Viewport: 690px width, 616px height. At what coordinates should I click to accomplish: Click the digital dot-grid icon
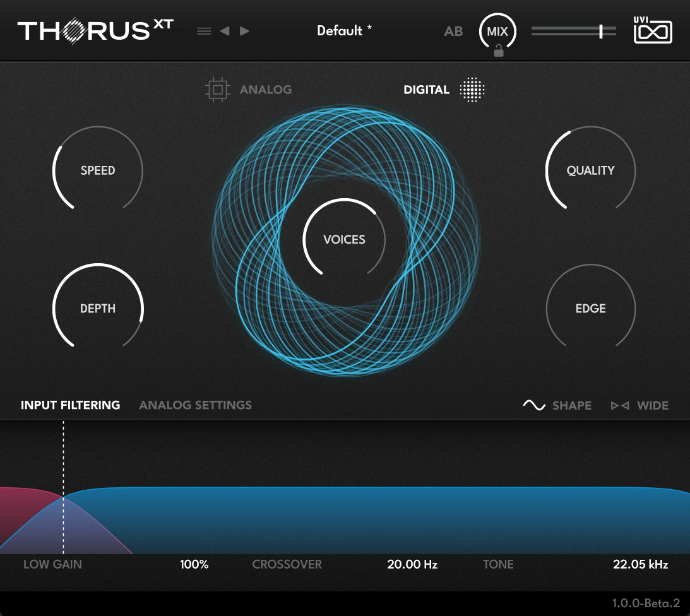click(472, 90)
